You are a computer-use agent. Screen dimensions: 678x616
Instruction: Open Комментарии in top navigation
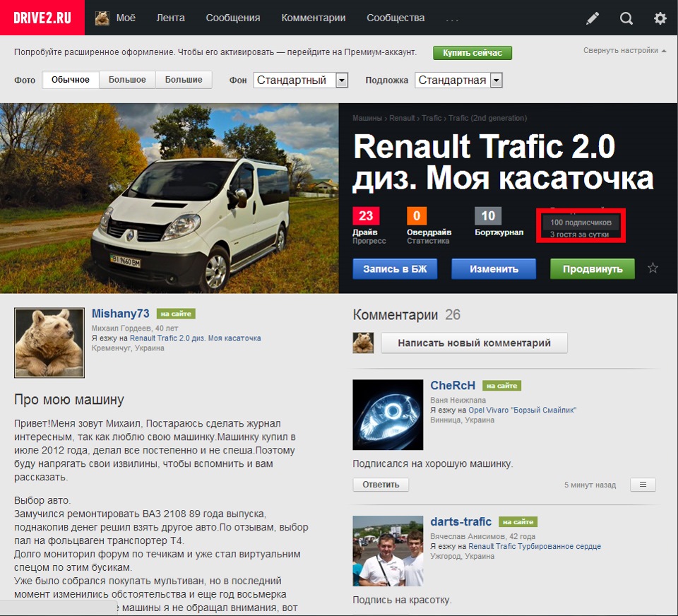314,18
